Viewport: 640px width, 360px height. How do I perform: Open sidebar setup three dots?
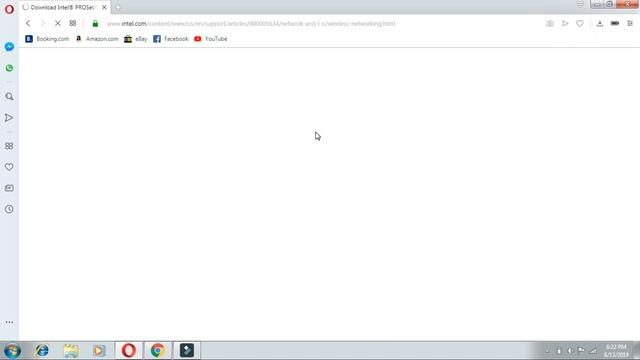tap(9, 322)
